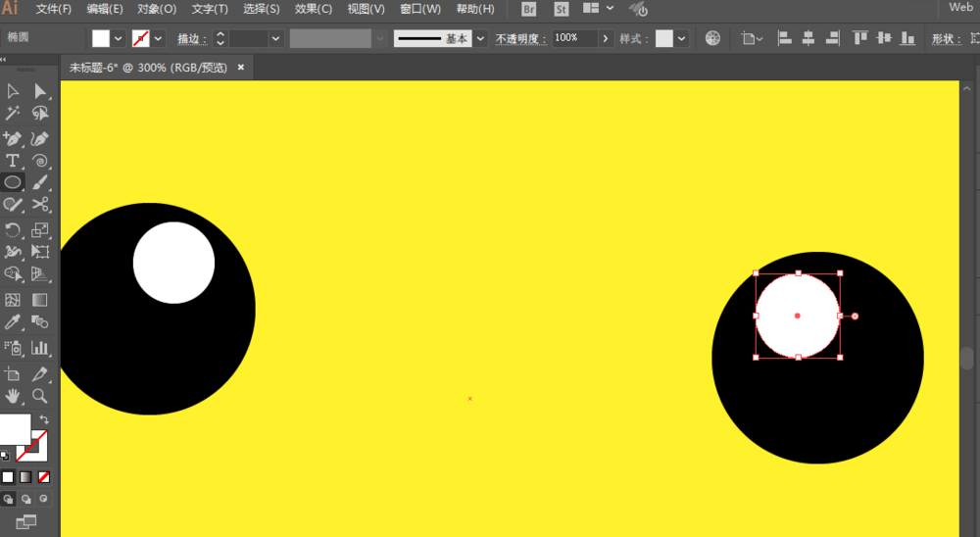This screenshot has height=537, width=980.
Task: Switch to Gradient fill mode
Action: click(x=25, y=477)
